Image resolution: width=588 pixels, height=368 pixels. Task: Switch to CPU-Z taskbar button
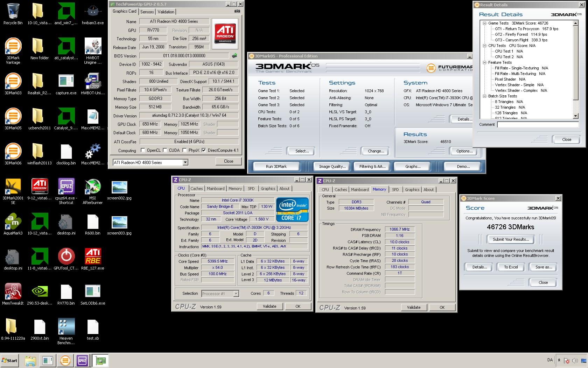click(82, 360)
